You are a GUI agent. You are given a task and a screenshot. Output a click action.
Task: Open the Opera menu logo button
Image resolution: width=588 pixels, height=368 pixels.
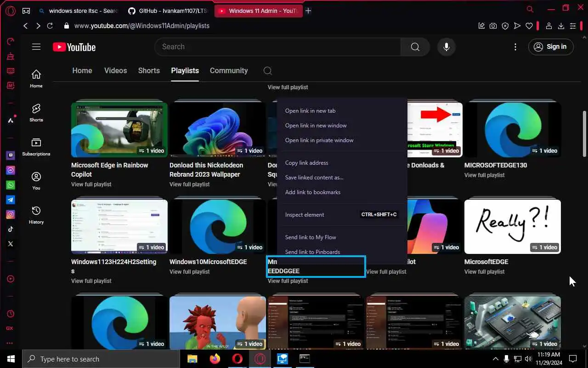[10, 11]
